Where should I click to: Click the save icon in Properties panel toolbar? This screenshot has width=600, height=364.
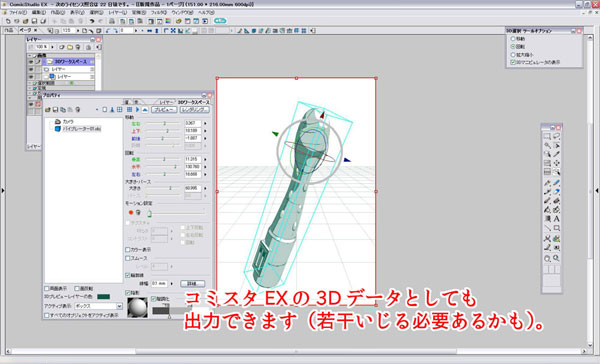[55, 110]
